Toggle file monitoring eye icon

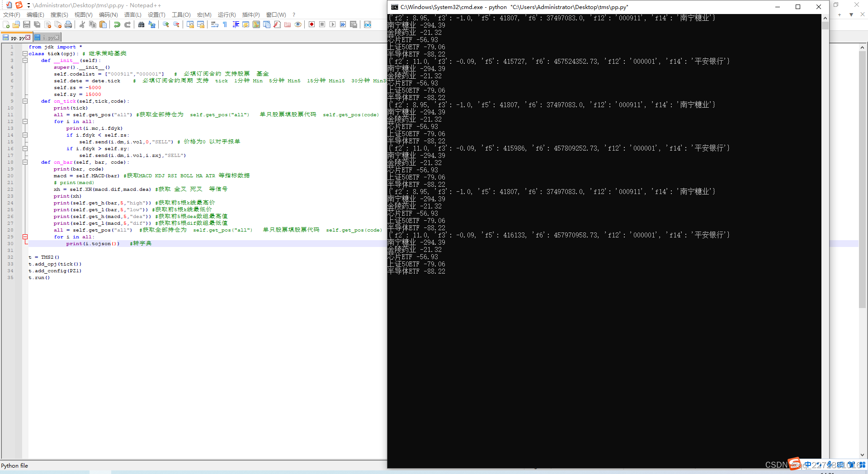298,24
